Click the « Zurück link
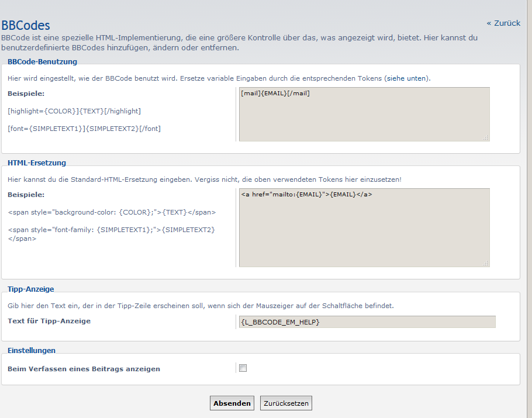 (503, 23)
